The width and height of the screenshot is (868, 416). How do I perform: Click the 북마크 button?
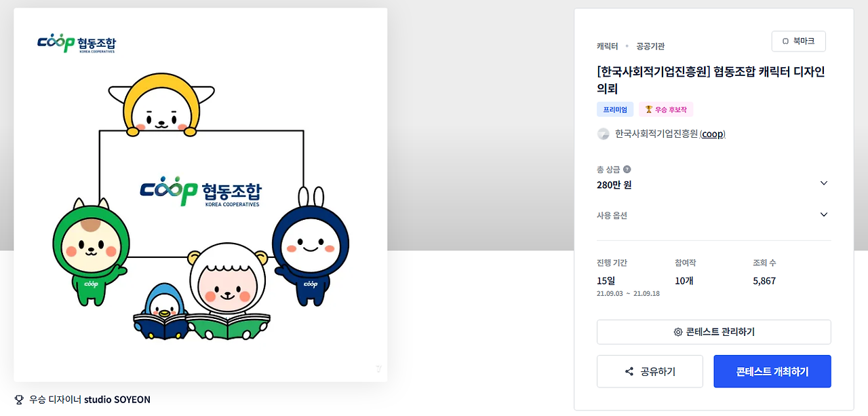[x=799, y=41]
